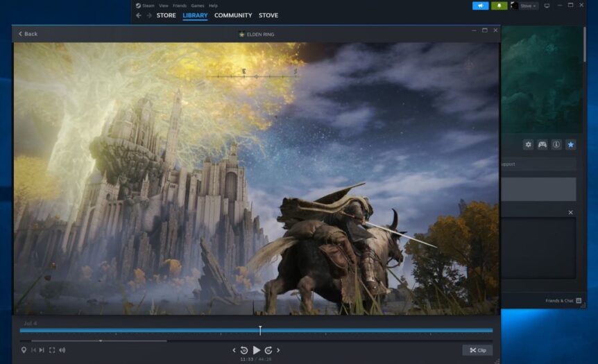This screenshot has width=598, height=364.
Task: Open the STOVE profile tab
Action: (268, 15)
